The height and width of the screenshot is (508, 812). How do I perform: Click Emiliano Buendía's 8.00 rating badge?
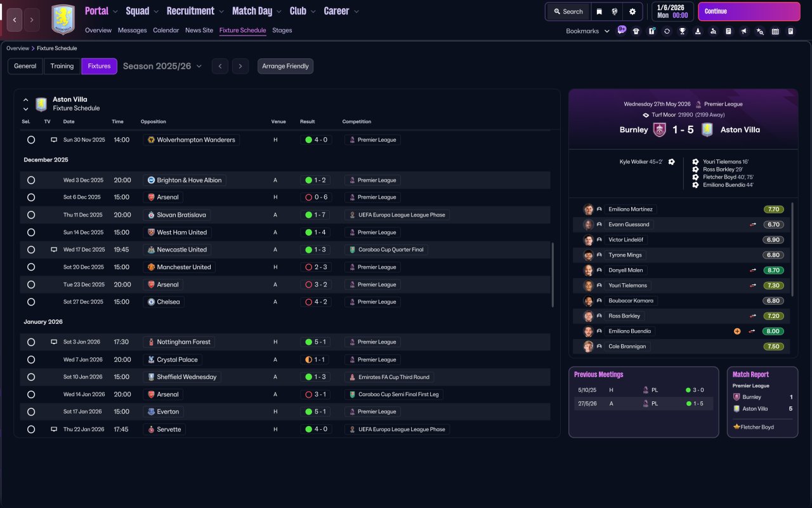(x=773, y=331)
